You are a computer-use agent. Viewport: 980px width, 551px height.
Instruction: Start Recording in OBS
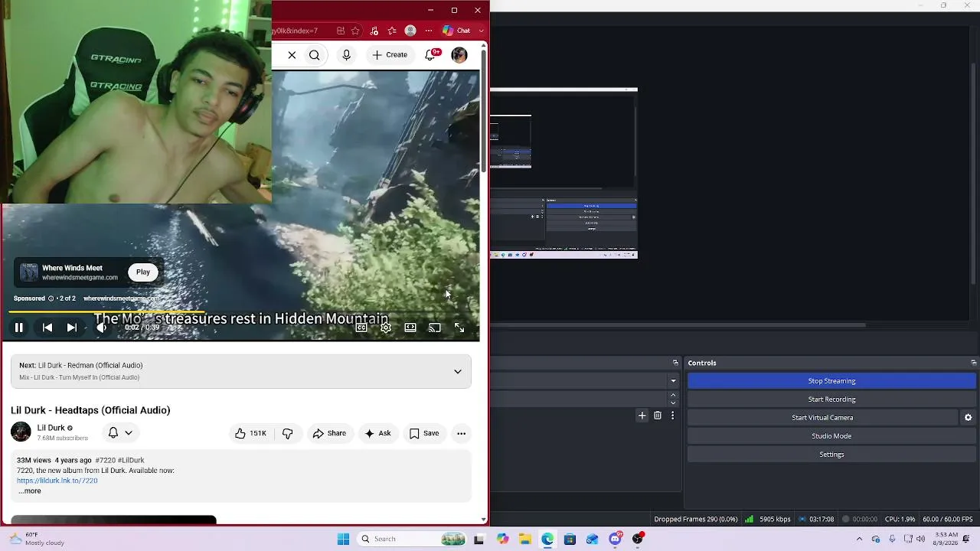[x=831, y=399]
